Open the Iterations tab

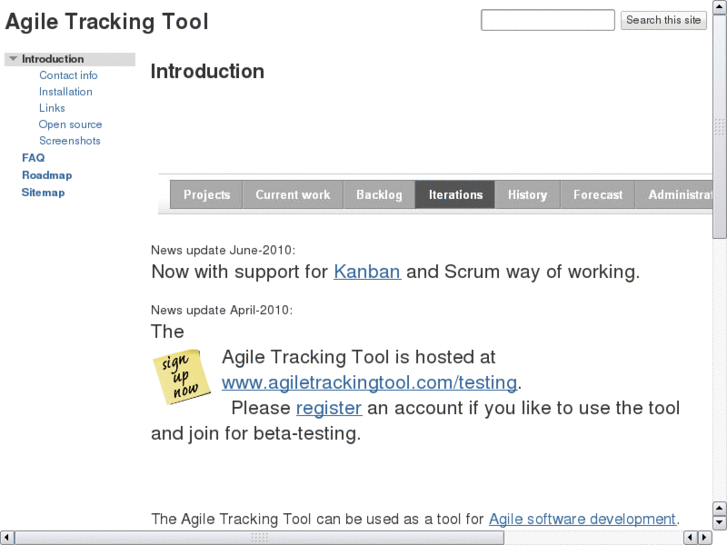pos(455,195)
